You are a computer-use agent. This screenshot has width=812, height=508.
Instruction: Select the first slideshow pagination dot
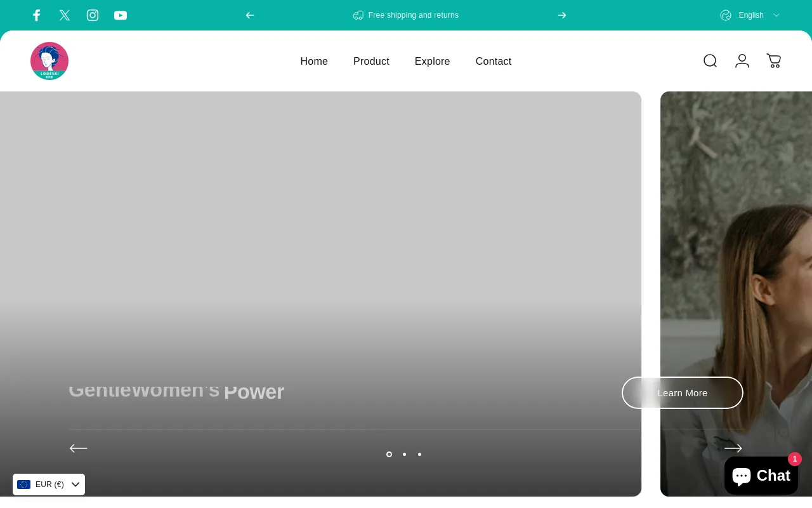tap(389, 454)
